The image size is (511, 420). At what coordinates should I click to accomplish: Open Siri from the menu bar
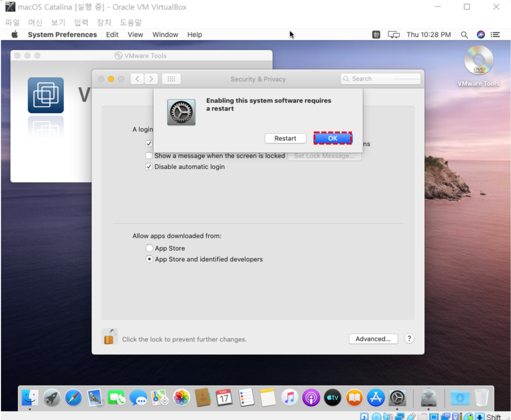[481, 34]
